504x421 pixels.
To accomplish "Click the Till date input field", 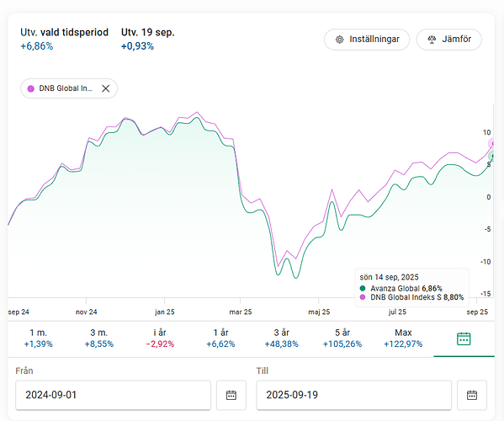I will 354,395.
